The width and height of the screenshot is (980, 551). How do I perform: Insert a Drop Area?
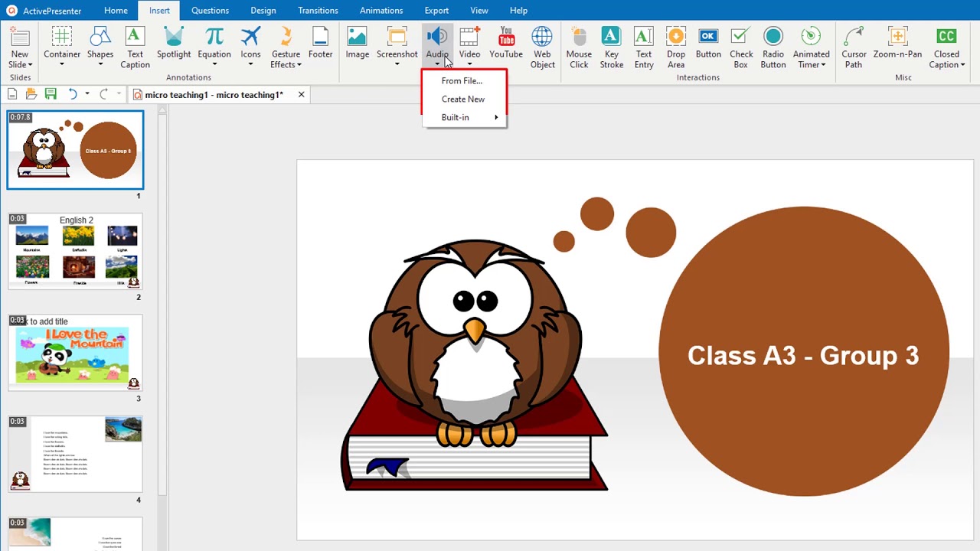pos(676,47)
